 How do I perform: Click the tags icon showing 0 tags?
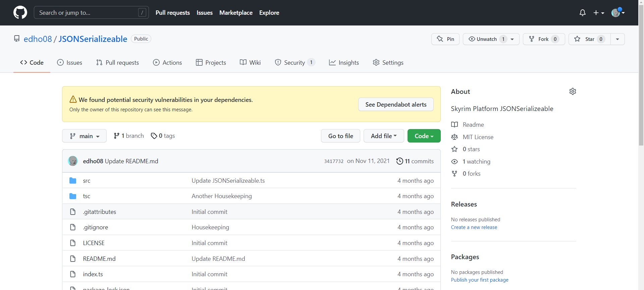(154, 136)
